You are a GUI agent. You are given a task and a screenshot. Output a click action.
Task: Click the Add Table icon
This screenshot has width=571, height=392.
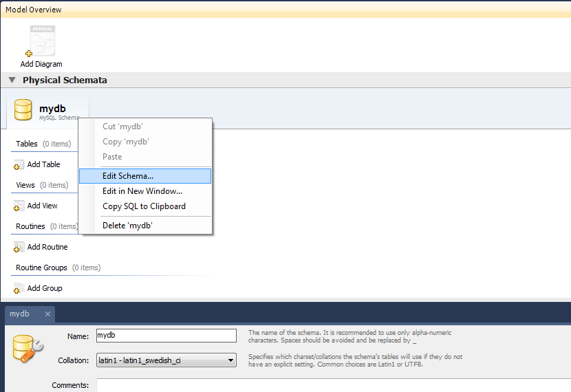[19, 164]
